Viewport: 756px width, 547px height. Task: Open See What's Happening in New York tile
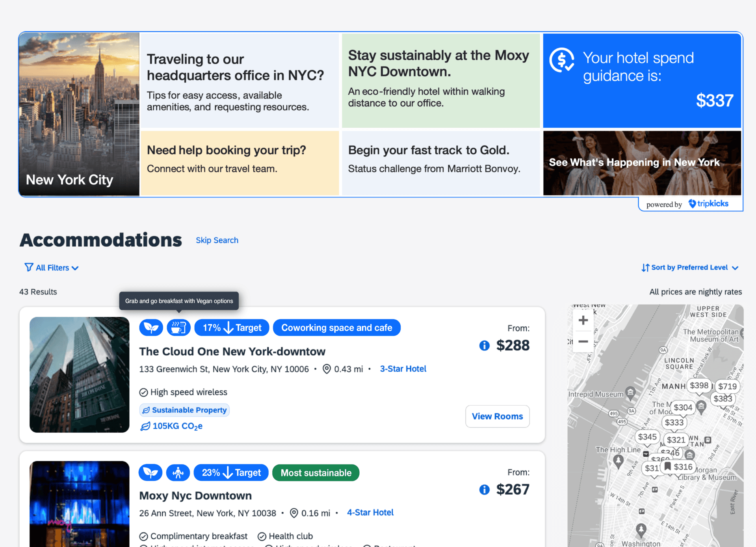click(x=642, y=163)
